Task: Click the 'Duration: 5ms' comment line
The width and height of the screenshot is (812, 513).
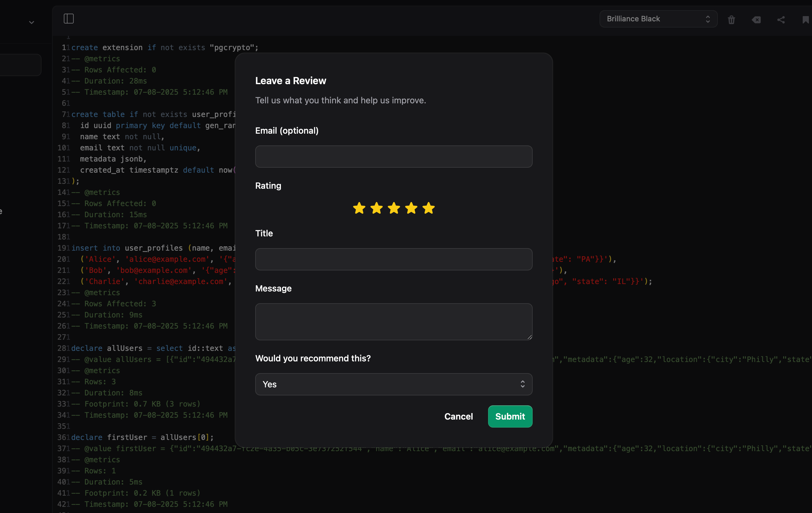Action: click(107, 482)
